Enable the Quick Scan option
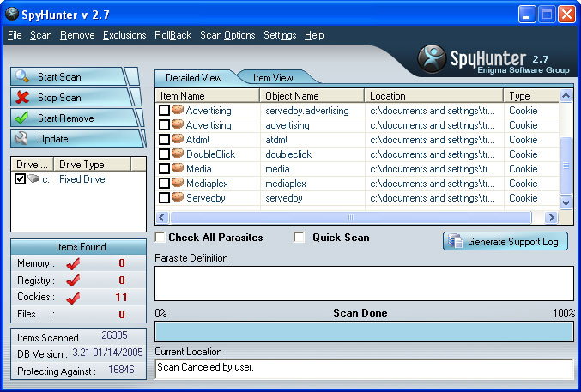The height and width of the screenshot is (392, 581). point(299,237)
